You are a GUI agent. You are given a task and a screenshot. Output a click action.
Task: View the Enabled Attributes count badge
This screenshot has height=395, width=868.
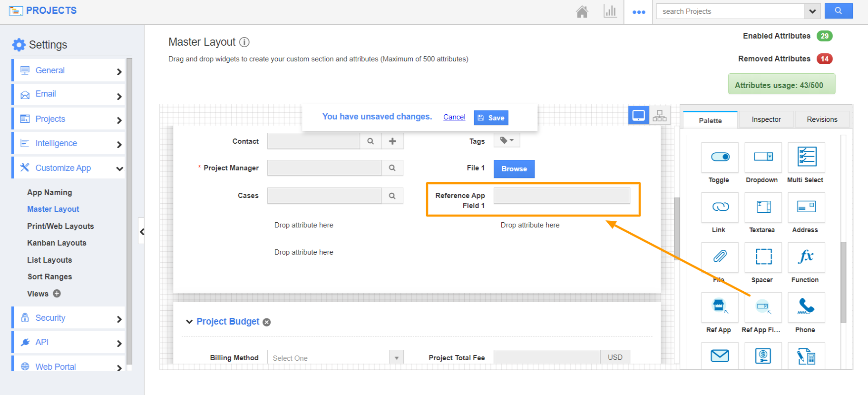coord(824,36)
